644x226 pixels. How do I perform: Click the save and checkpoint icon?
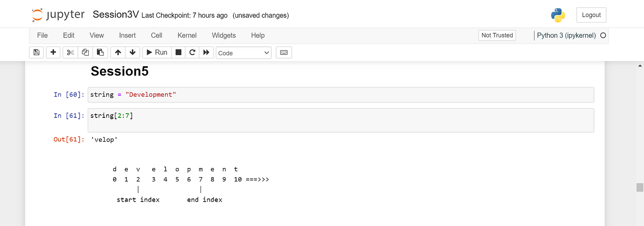pos(36,52)
